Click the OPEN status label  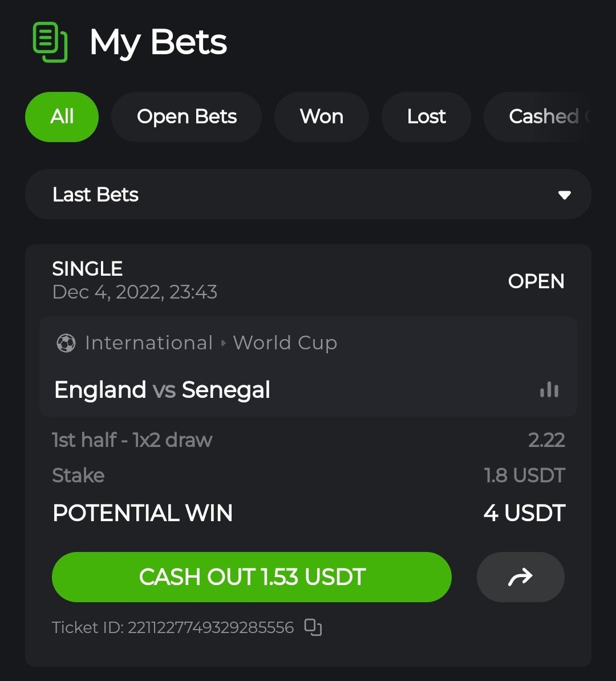coord(536,281)
